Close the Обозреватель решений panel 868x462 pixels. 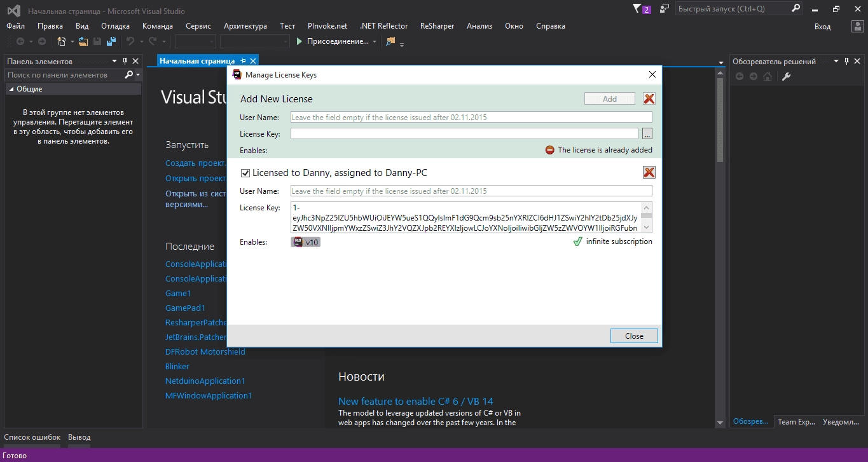click(x=858, y=61)
